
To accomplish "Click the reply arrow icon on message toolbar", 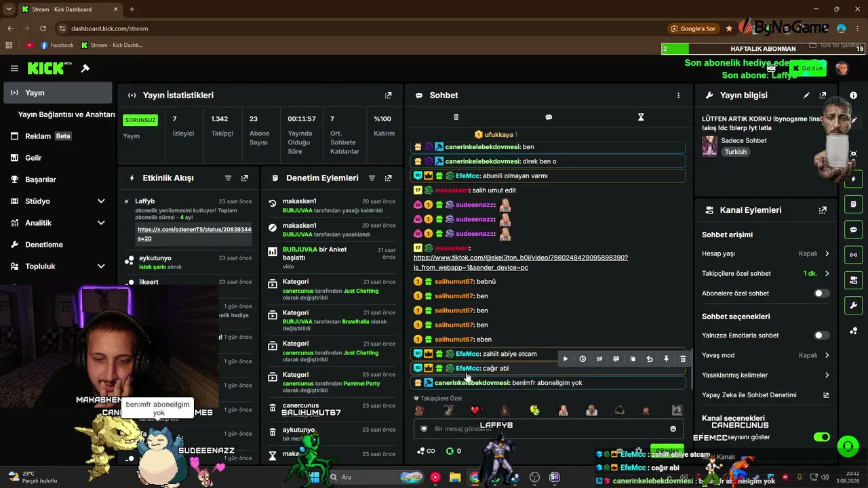I will 650,359.
